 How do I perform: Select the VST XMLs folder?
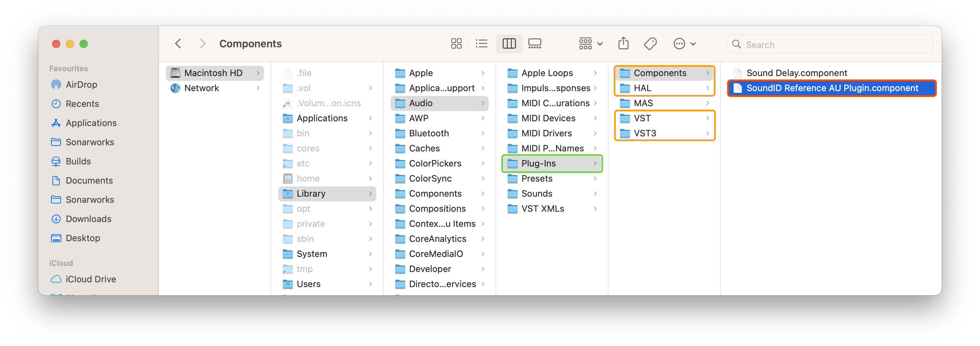click(x=552, y=209)
